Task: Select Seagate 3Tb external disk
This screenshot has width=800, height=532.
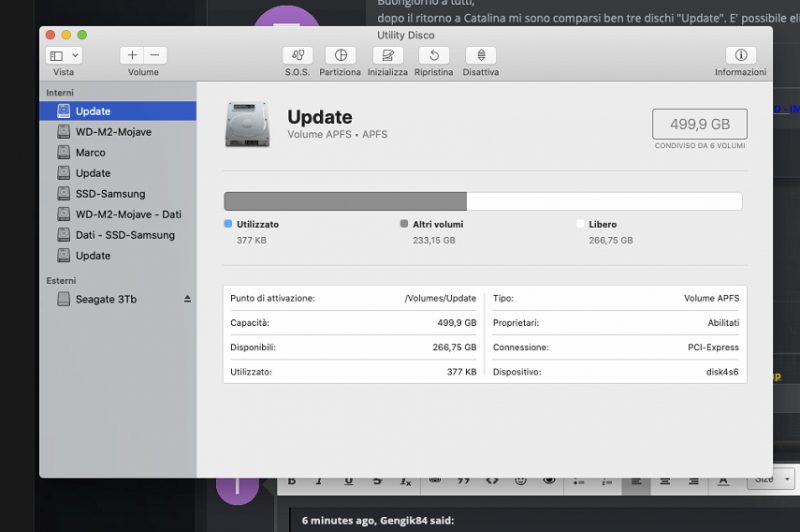Action: tap(106, 299)
